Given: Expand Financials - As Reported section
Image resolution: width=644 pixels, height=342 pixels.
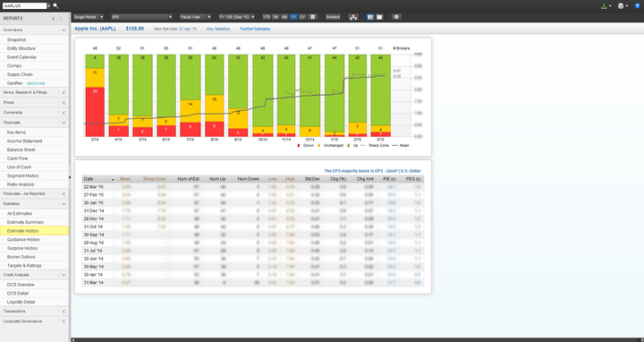Looking at the screenshot, I should [x=64, y=193].
